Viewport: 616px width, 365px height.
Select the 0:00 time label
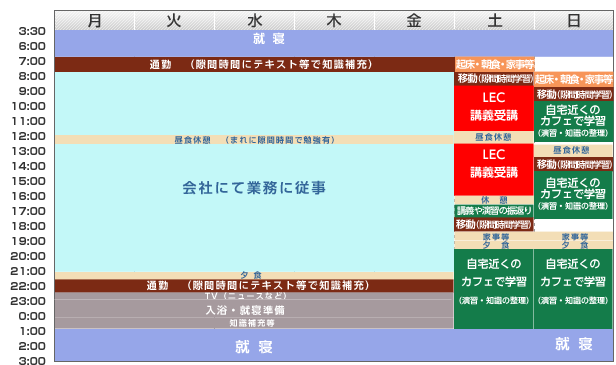[32, 316]
